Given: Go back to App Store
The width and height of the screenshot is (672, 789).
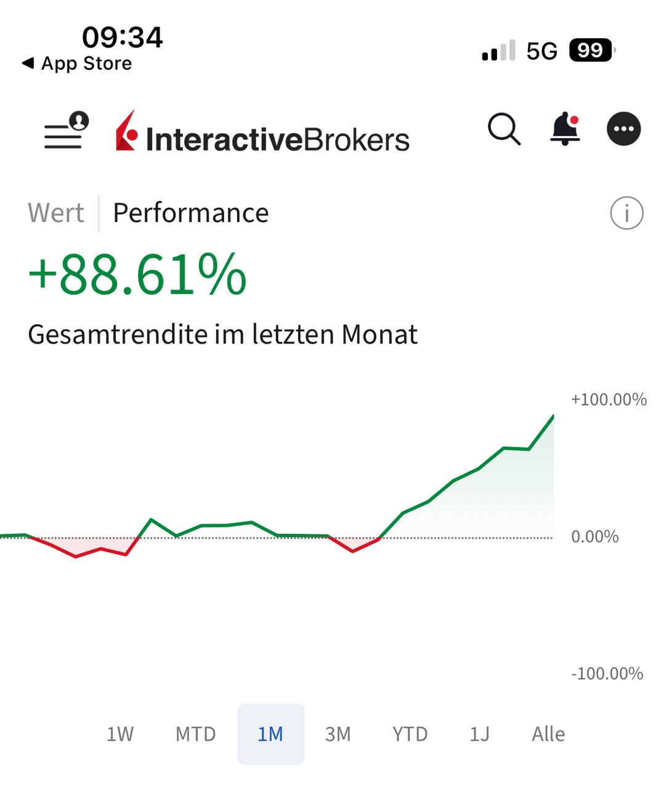Looking at the screenshot, I should (77, 63).
